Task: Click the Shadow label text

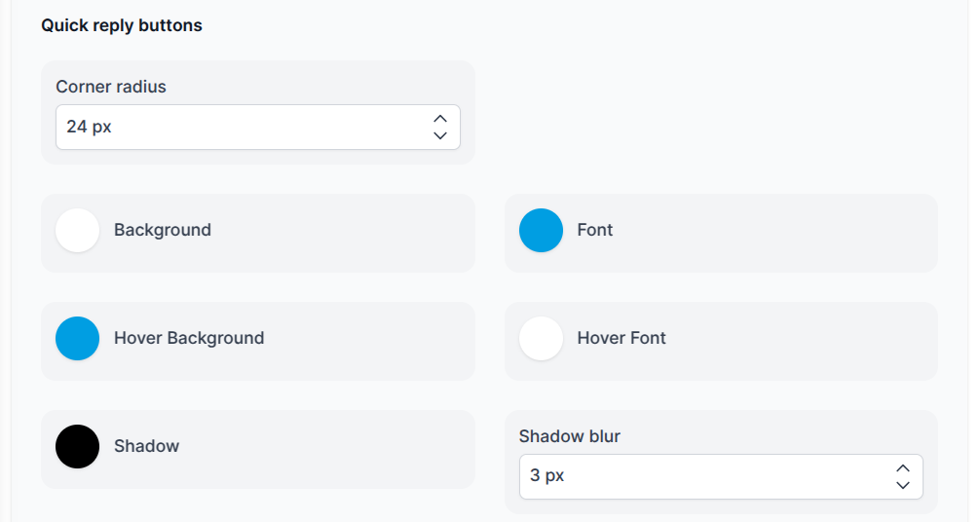Action: pos(146,446)
